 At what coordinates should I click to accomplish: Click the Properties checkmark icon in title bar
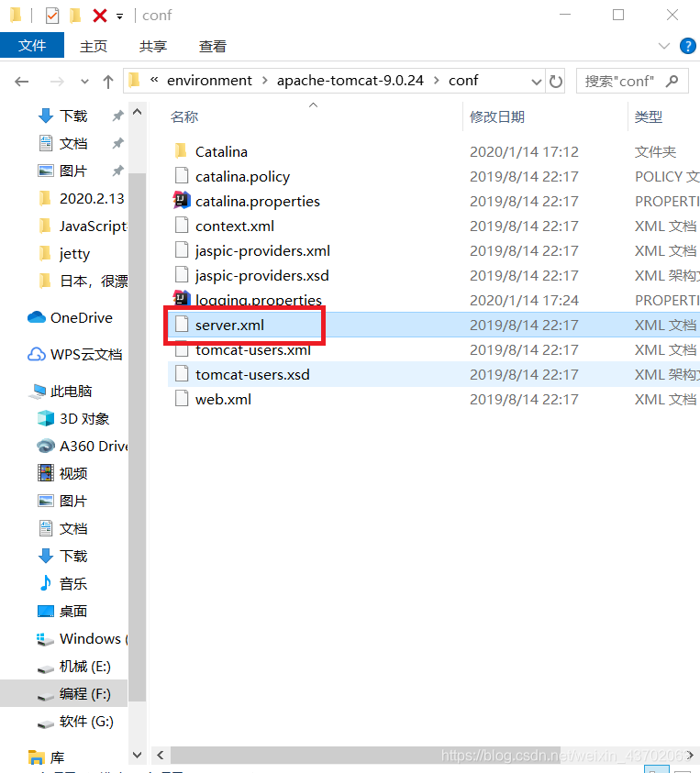51,16
